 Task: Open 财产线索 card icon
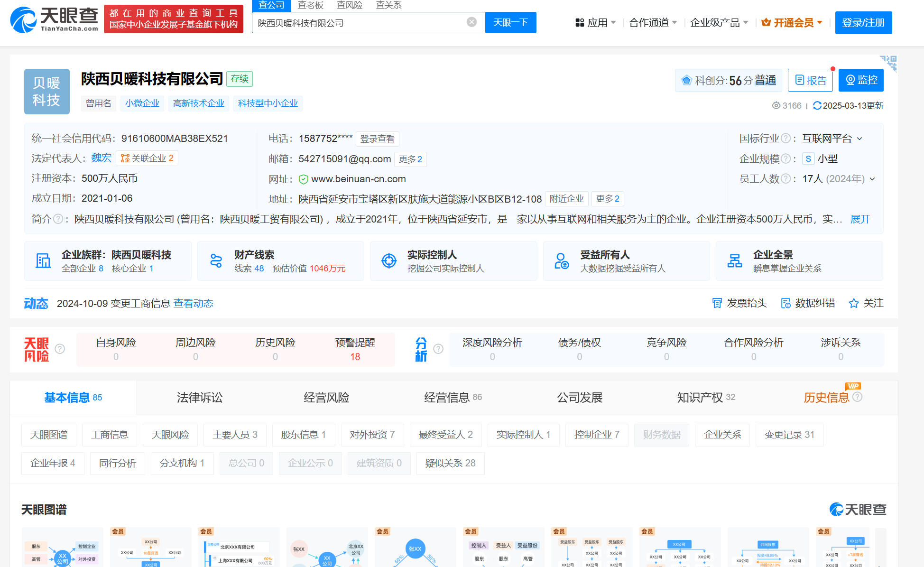click(216, 260)
